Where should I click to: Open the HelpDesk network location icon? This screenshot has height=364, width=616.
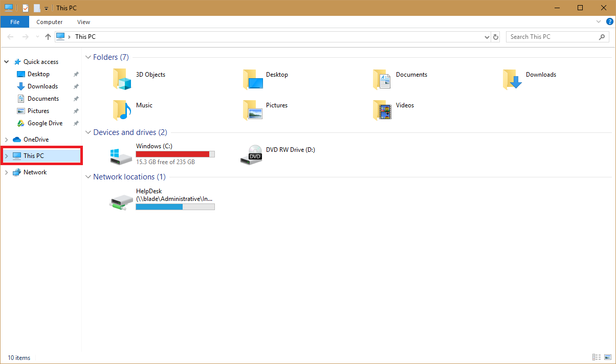click(x=121, y=199)
